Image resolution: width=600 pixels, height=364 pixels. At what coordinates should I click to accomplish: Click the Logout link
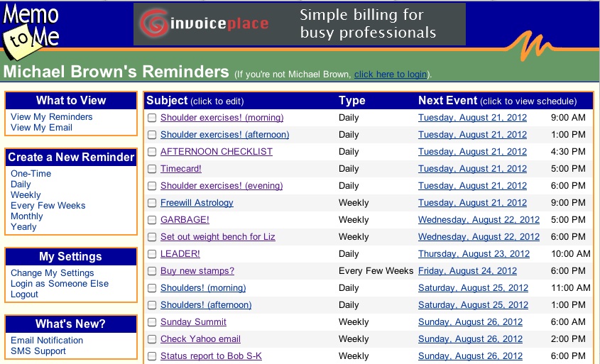coord(24,294)
